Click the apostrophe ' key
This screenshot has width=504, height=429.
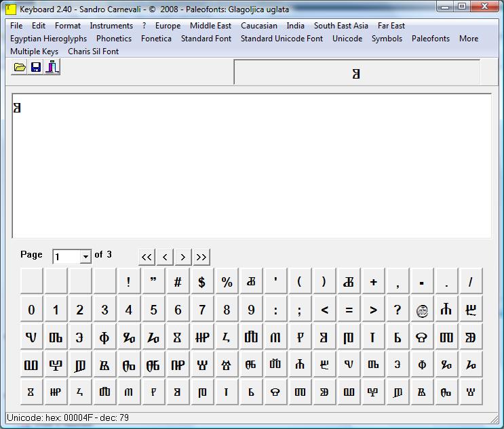(275, 282)
